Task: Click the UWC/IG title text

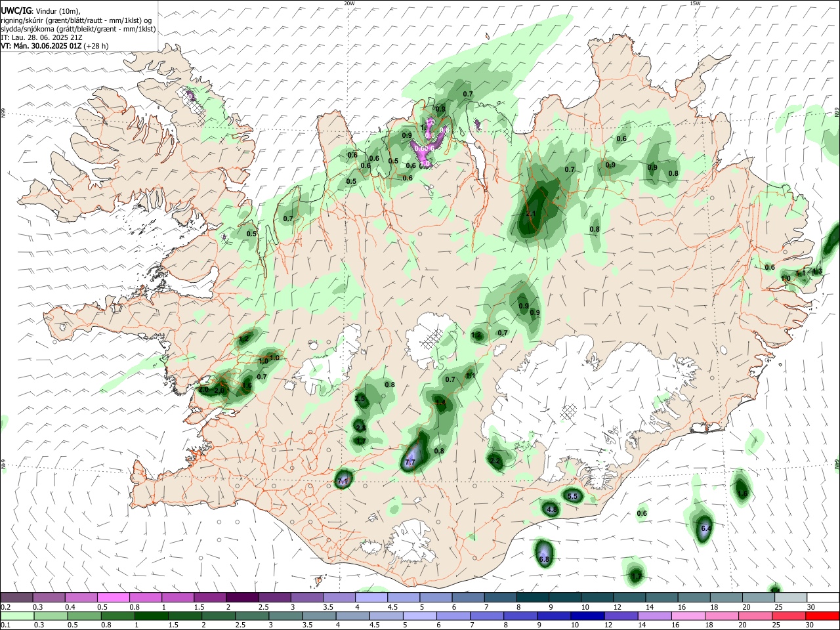Action: (x=15, y=10)
